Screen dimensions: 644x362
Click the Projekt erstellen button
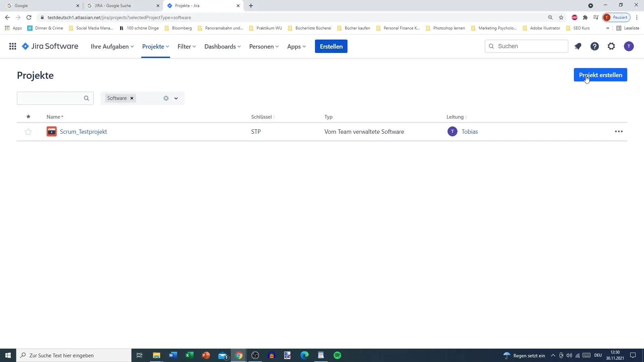pyautogui.click(x=600, y=75)
